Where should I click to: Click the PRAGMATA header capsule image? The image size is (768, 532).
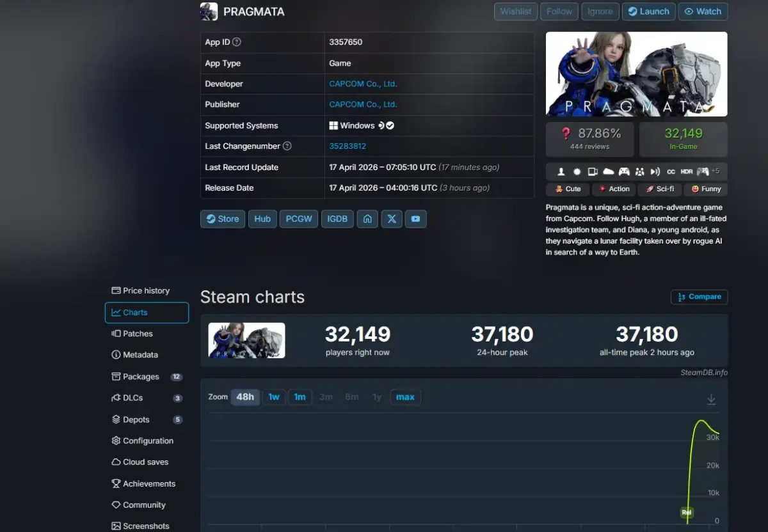(x=637, y=74)
